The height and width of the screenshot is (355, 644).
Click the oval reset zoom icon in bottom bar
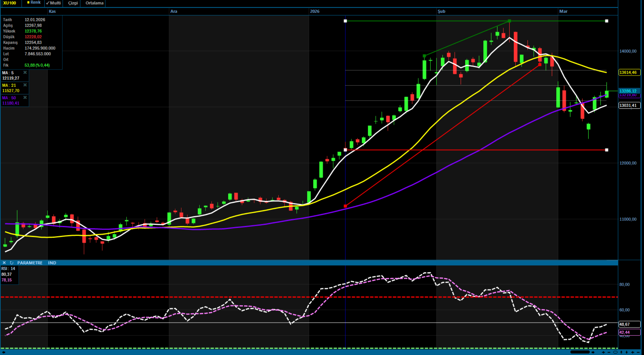pos(615,352)
